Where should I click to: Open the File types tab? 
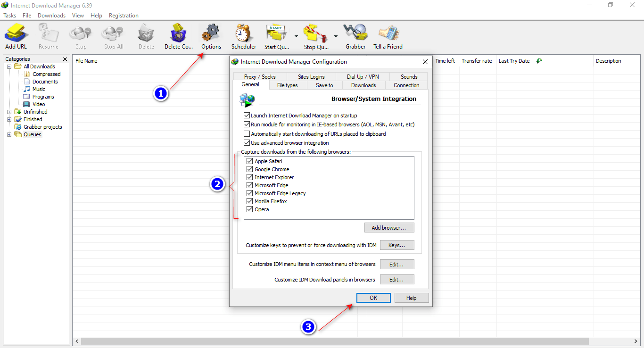(288, 85)
